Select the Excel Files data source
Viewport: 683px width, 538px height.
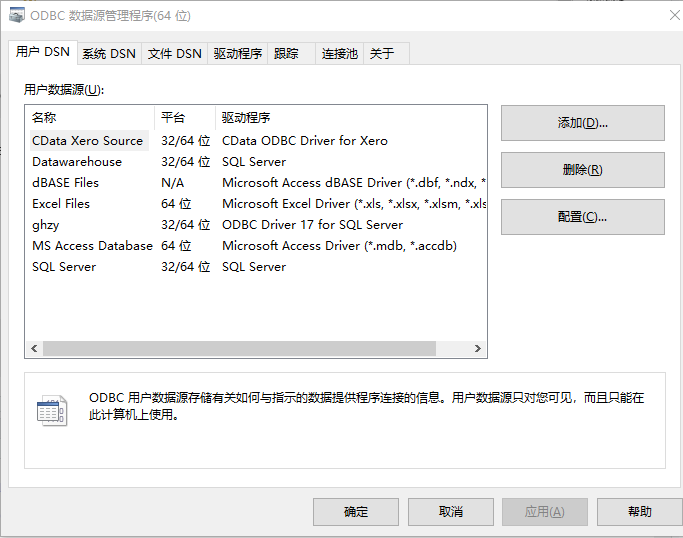[x=61, y=204]
